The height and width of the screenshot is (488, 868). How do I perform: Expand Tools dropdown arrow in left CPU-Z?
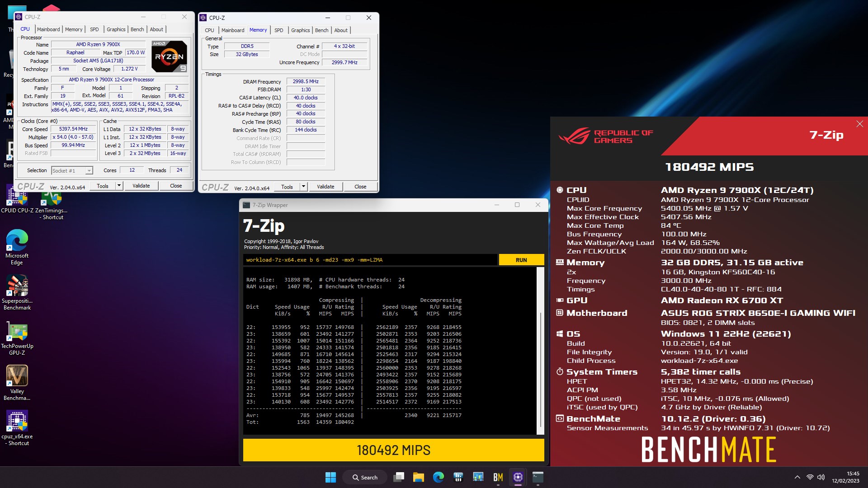pyautogui.click(x=119, y=186)
